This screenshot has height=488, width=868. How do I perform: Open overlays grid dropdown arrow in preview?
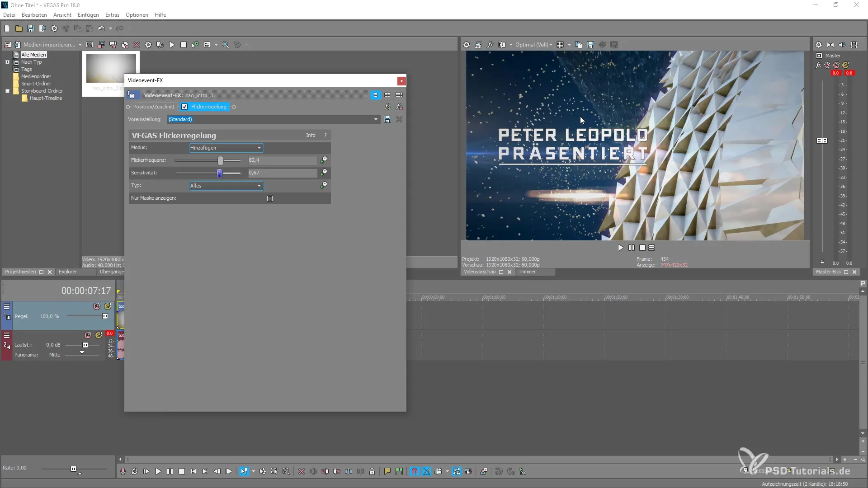point(569,45)
